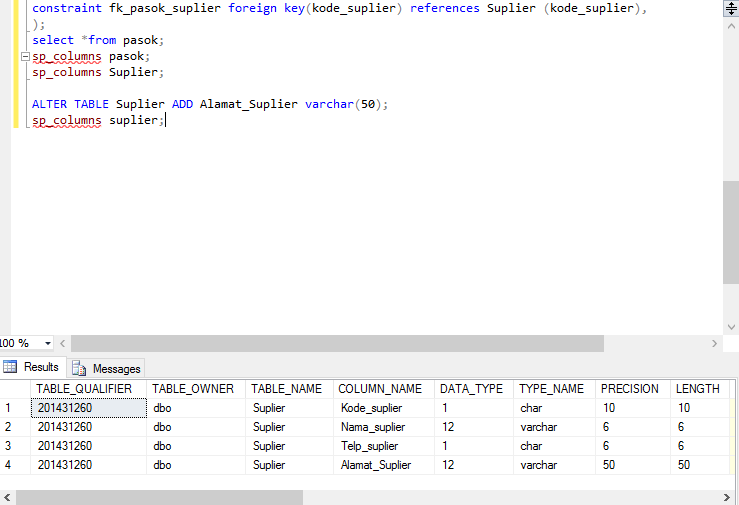Click the varchar type cell in row 4
The image size is (739, 505).
click(x=554, y=465)
